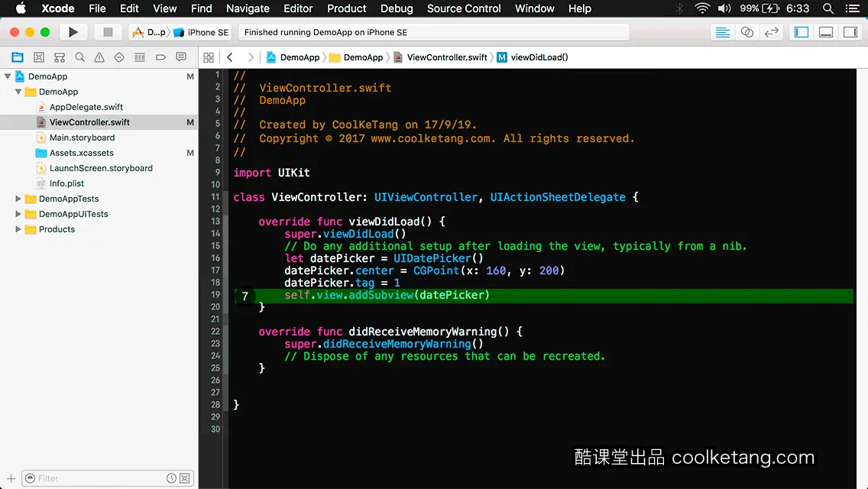Open Info.plist

[x=66, y=183]
